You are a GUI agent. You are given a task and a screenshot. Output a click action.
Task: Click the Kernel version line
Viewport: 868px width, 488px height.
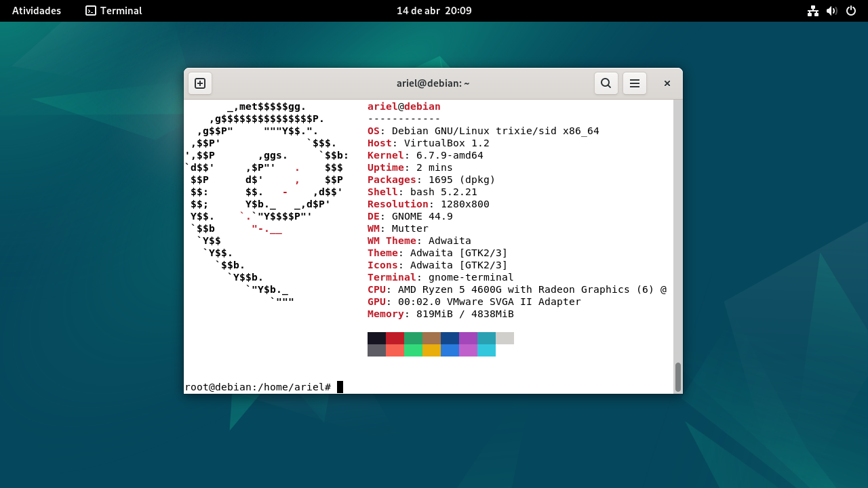coord(425,155)
